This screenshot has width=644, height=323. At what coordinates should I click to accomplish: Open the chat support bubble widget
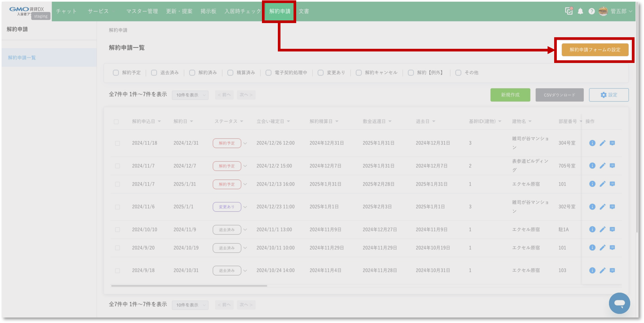point(619,303)
